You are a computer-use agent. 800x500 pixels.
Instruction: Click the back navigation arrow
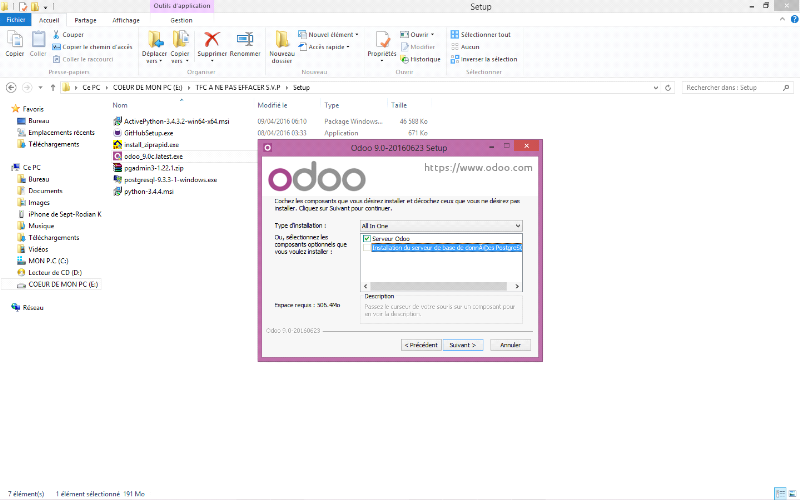(x=11, y=88)
